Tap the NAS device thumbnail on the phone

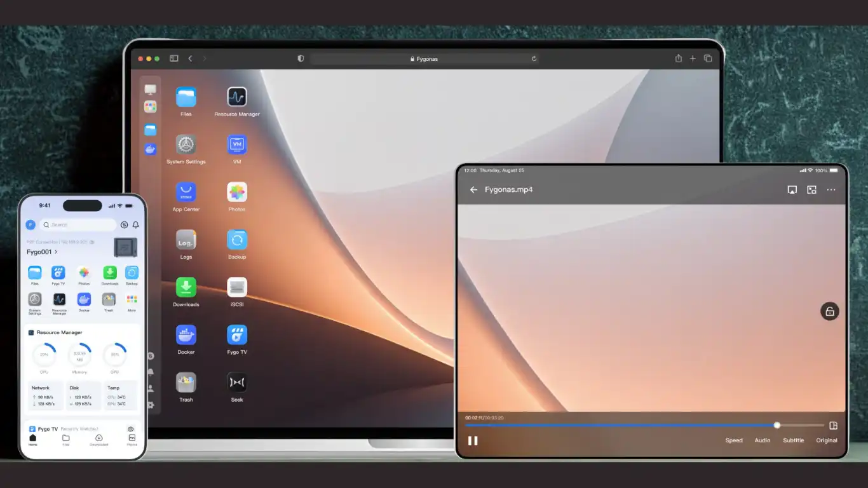(125, 247)
